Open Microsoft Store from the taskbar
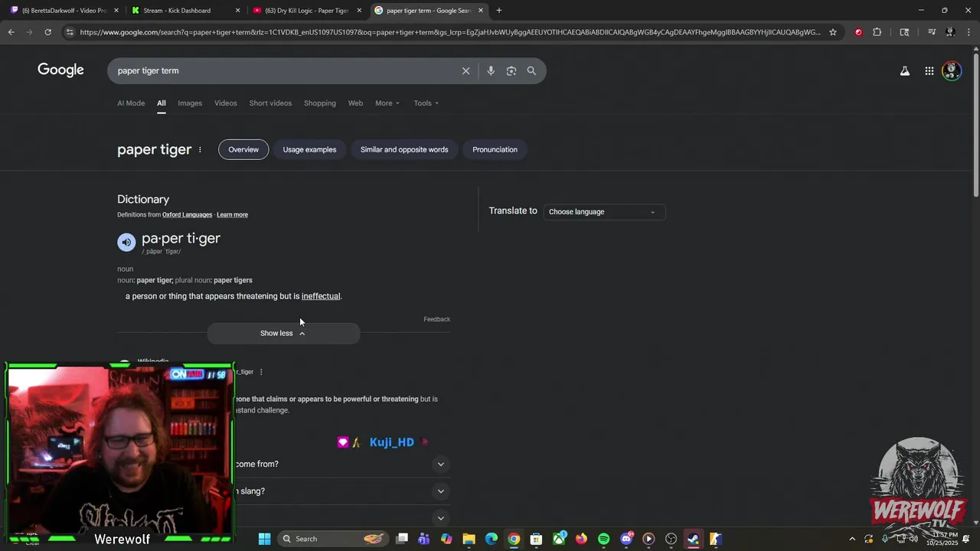 pyautogui.click(x=536, y=539)
